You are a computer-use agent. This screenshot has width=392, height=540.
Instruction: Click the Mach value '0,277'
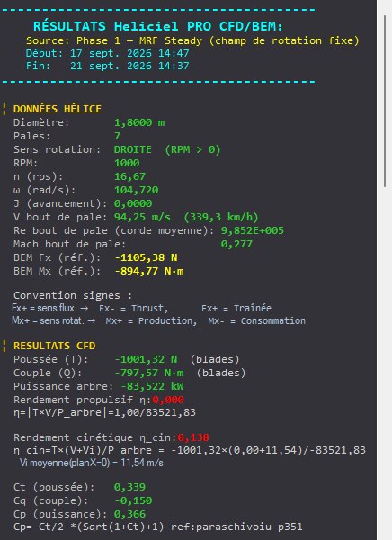236,244
